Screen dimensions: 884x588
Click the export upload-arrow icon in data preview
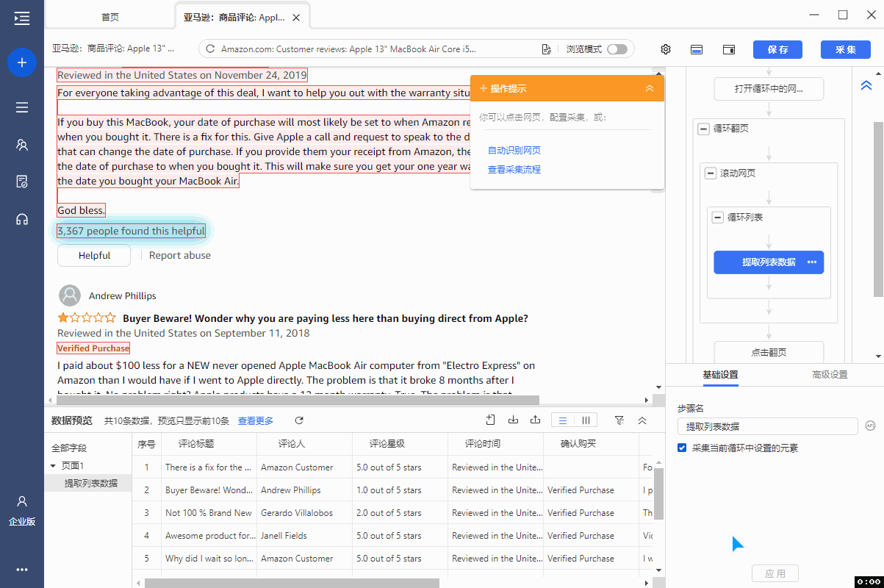click(x=536, y=420)
